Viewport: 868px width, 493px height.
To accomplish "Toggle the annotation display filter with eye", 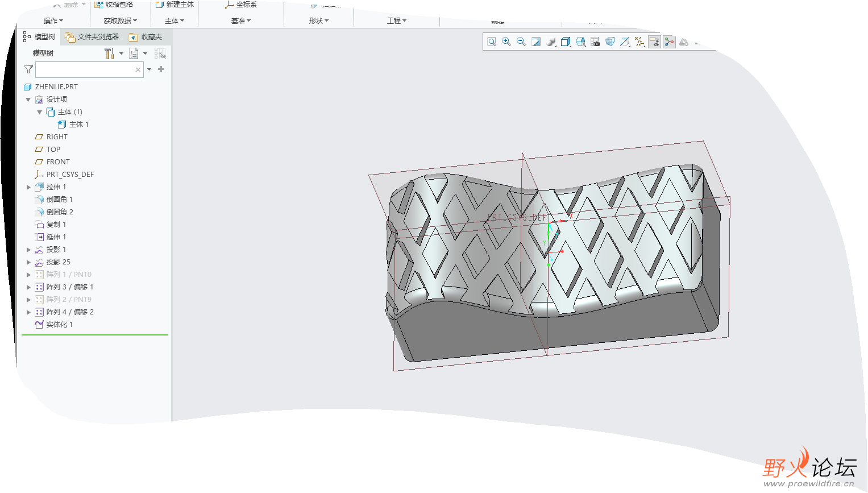I will [654, 42].
